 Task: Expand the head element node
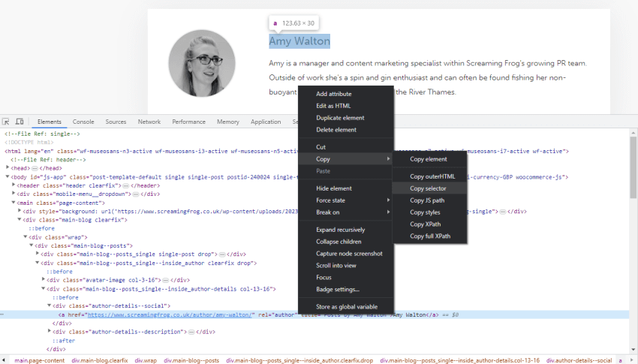pyautogui.click(x=8, y=167)
